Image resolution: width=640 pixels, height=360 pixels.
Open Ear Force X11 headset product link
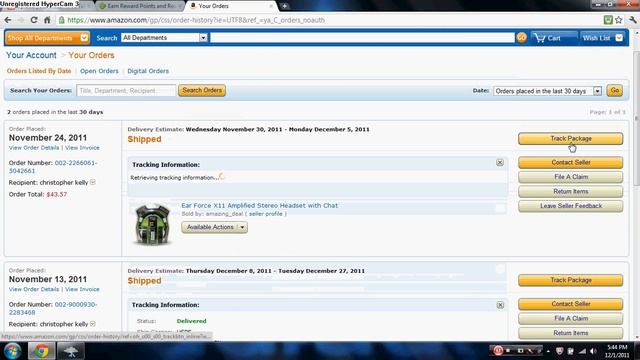tap(260, 205)
